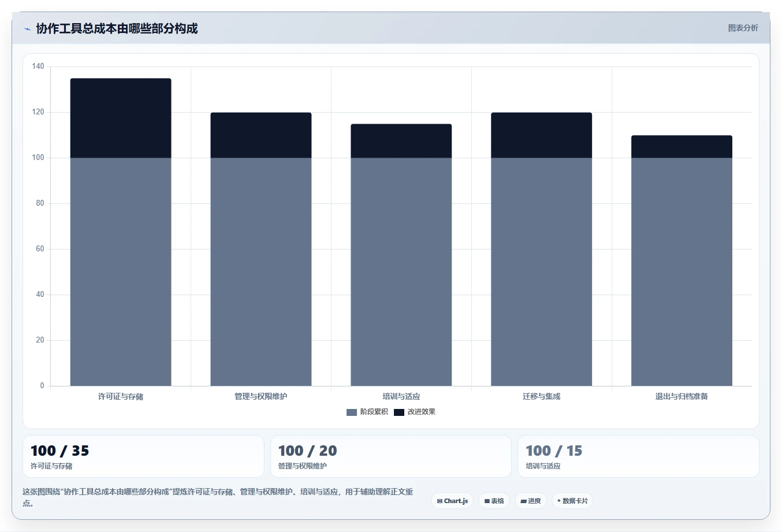782x532 pixels.
Task: Open the 100 / 15 data card
Action: (638, 456)
